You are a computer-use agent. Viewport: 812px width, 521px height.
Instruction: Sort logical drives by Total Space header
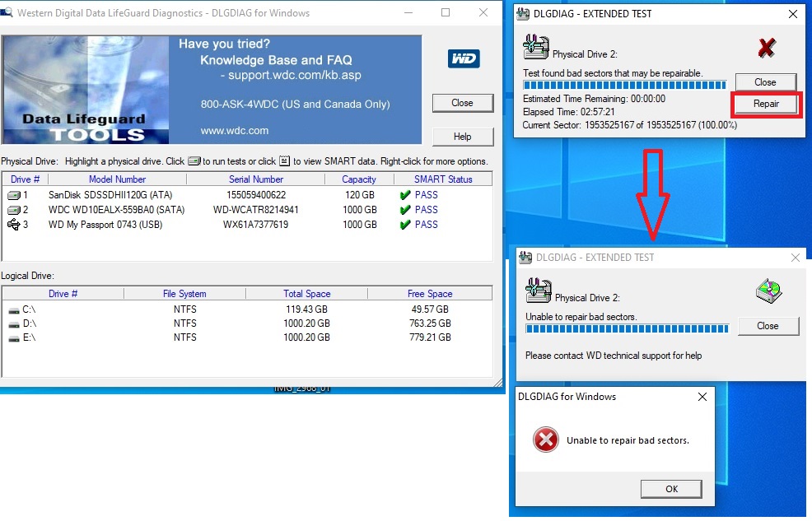[306, 294]
